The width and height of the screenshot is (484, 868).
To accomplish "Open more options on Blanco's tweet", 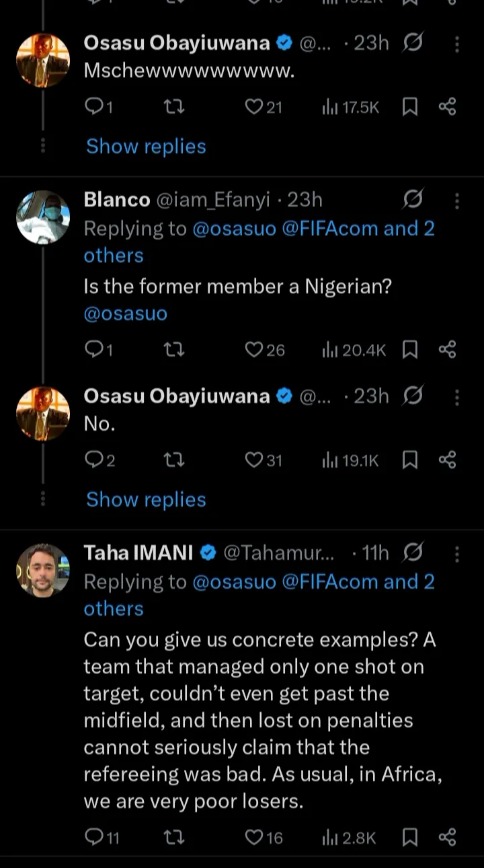I will (x=457, y=201).
